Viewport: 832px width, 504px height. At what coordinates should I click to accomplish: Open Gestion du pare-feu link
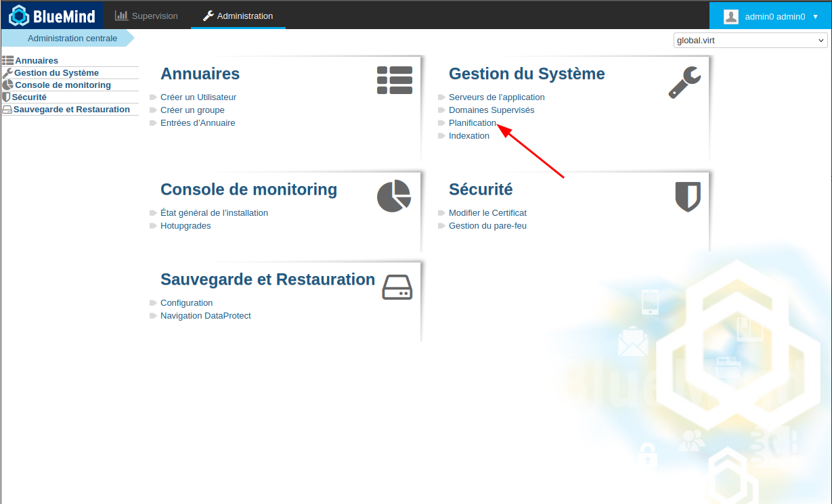tap(487, 226)
